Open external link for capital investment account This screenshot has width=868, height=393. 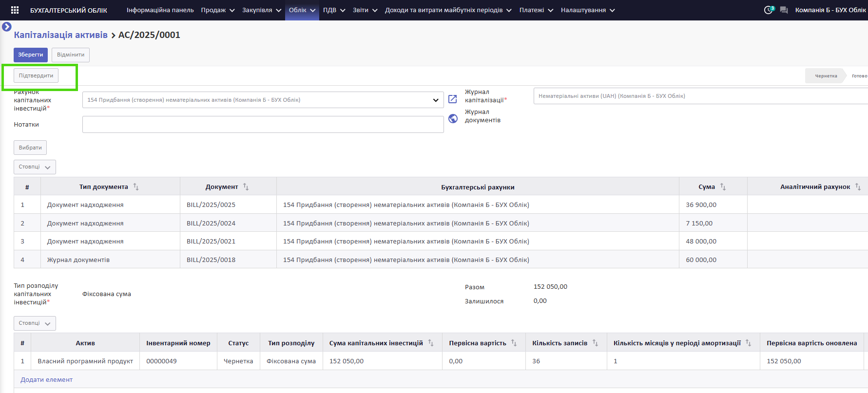(x=452, y=99)
